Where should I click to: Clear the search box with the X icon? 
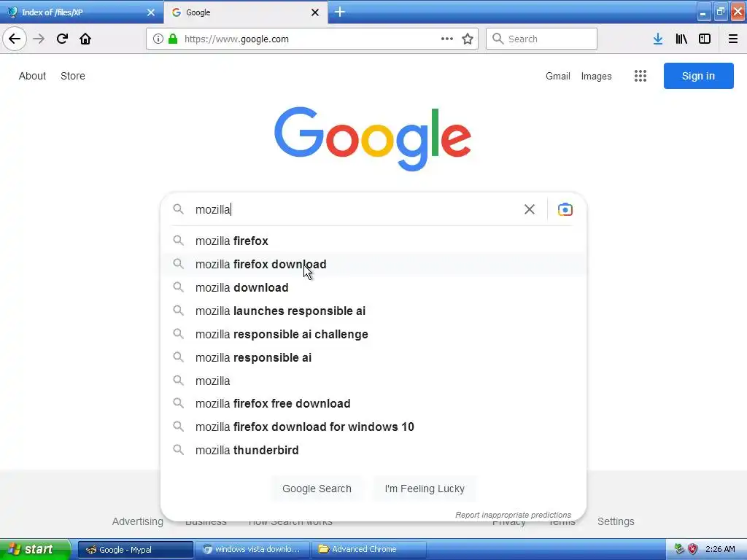[x=530, y=209]
